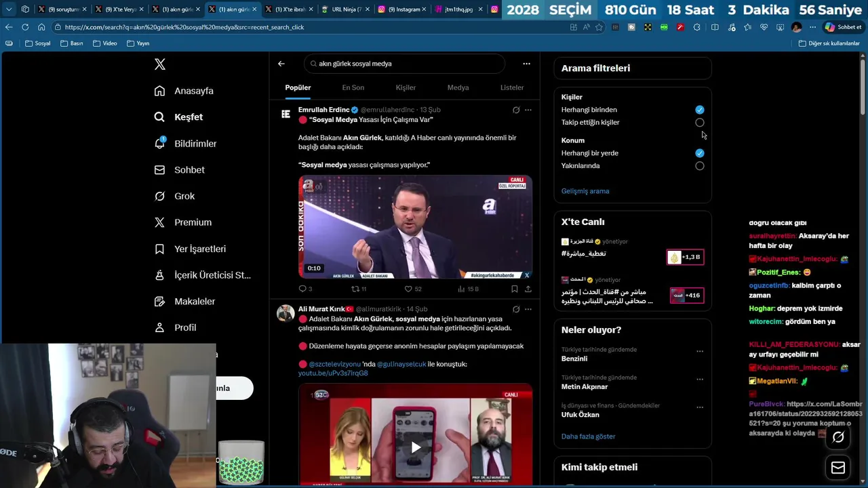The image size is (868, 488).
Task: Open Grok in sidebar
Action: coord(174,196)
